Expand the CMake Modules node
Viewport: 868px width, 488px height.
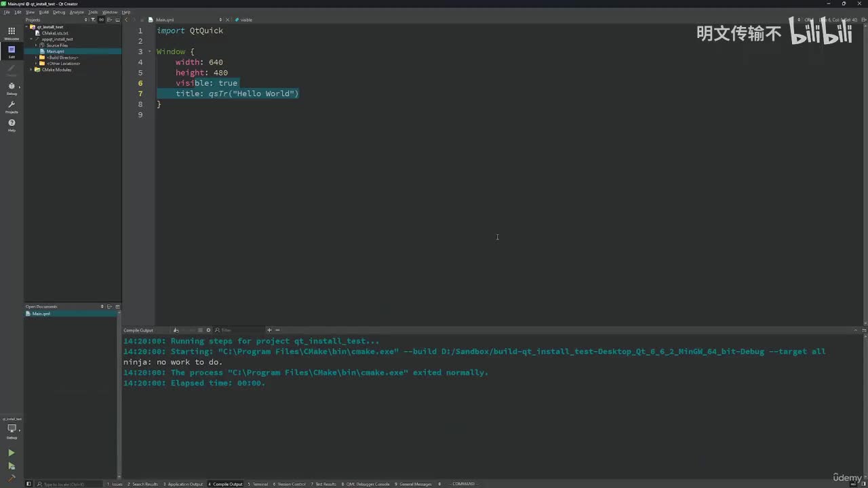click(x=31, y=70)
